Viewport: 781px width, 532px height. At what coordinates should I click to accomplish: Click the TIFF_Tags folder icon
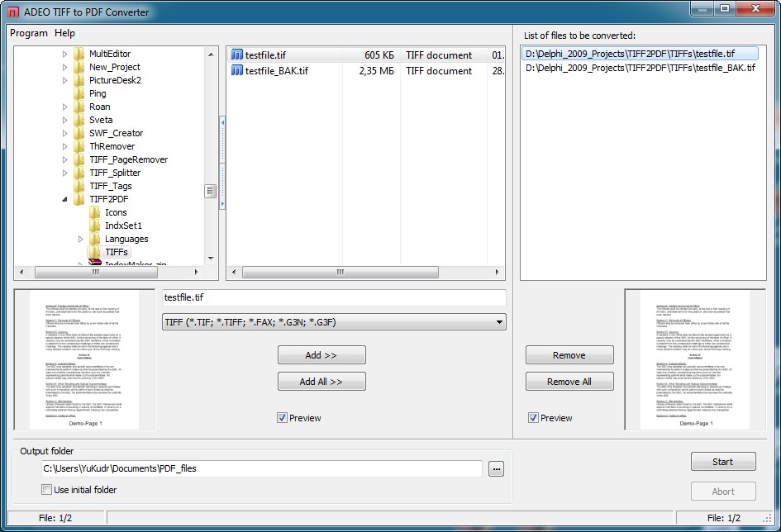(79, 186)
